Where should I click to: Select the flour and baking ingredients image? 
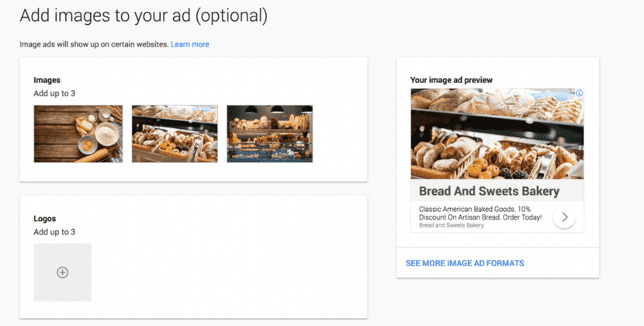pos(78,134)
